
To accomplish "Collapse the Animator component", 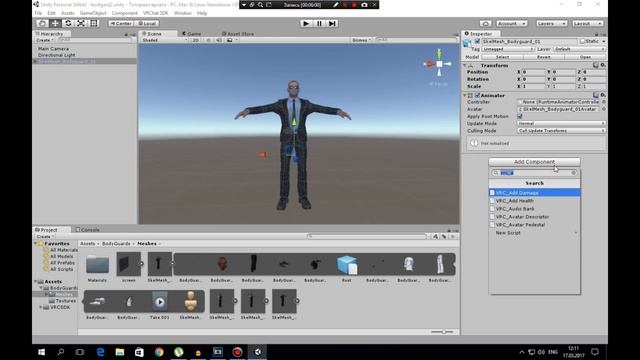I will click(464, 95).
